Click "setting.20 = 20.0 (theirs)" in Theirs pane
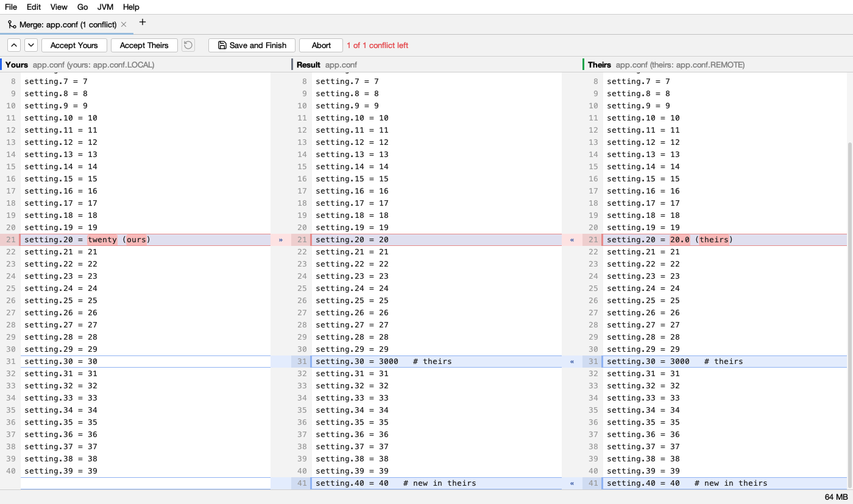 [670, 240]
